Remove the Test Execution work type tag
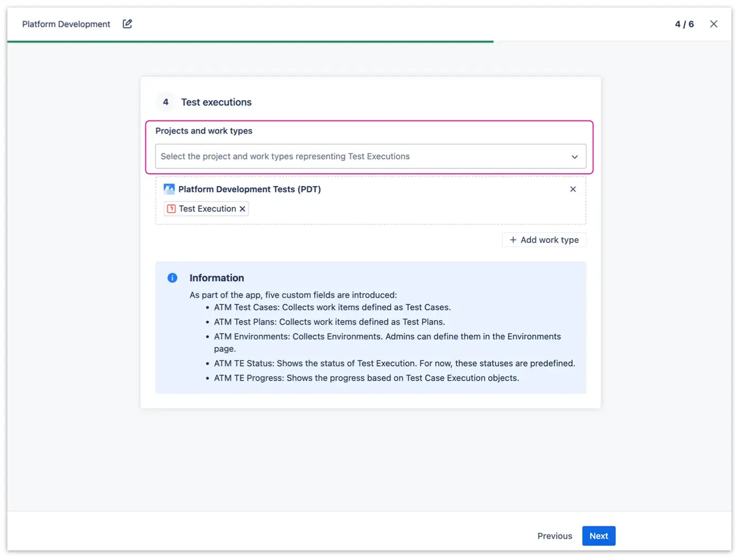 pyautogui.click(x=243, y=208)
